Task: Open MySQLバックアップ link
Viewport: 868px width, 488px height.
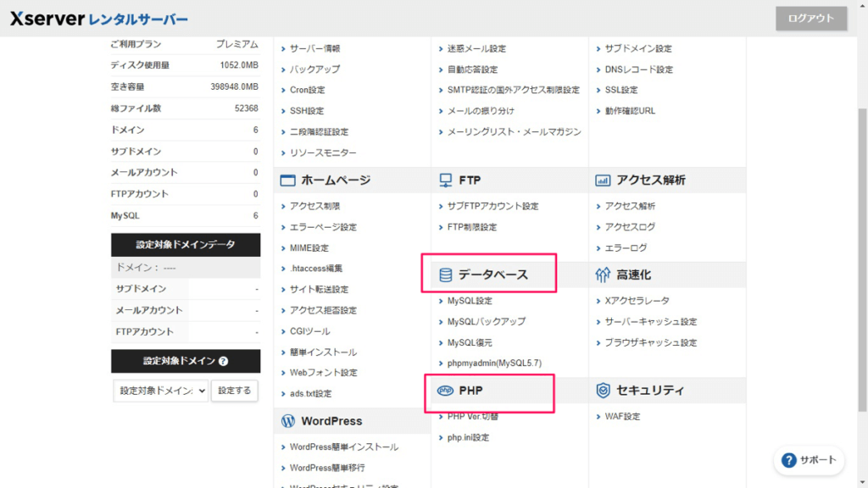Action: [x=487, y=322]
